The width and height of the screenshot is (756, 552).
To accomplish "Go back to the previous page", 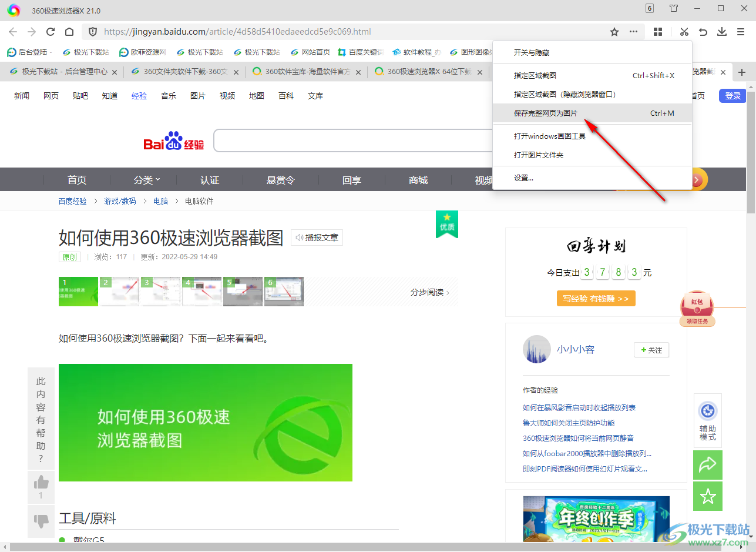I will tap(13, 32).
